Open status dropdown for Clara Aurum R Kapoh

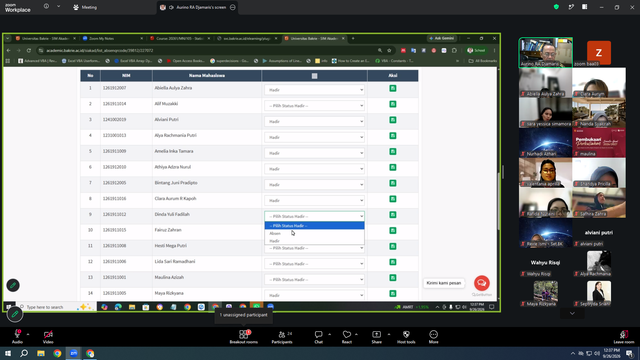tap(314, 200)
